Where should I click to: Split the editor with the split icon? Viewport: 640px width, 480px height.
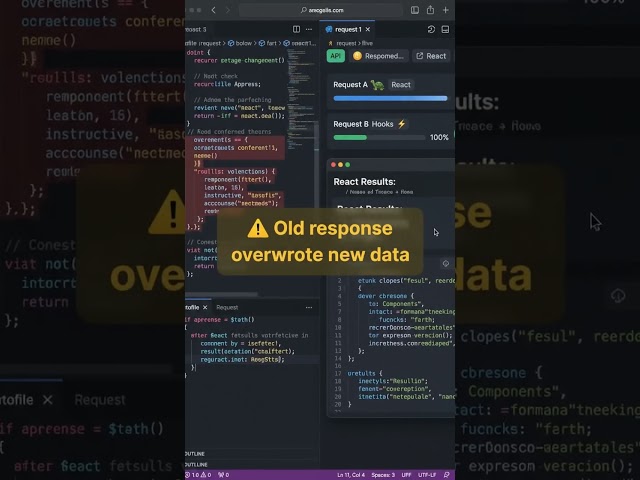(296, 29)
